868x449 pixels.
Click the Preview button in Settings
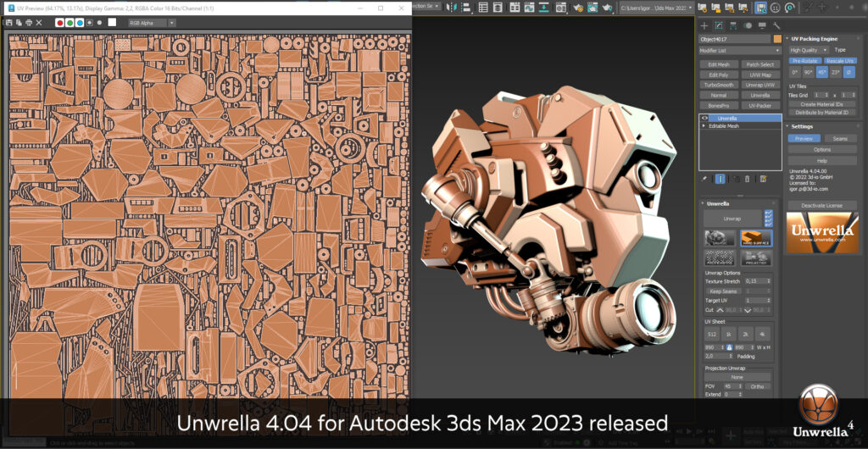(x=804, y=139)
